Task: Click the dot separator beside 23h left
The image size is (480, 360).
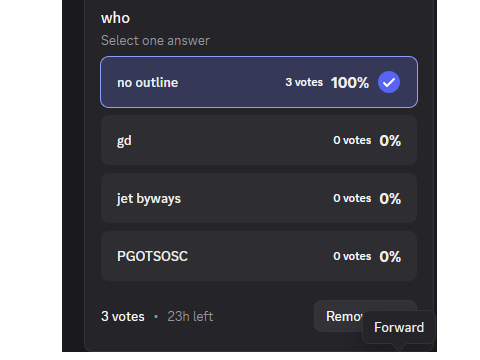Action: (156, 316)
